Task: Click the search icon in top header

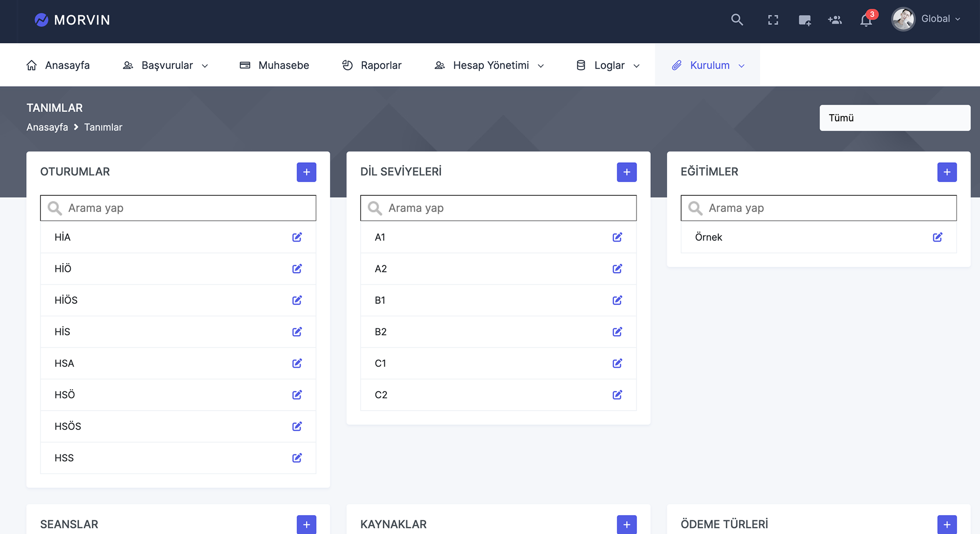Action: click(737, 20)
